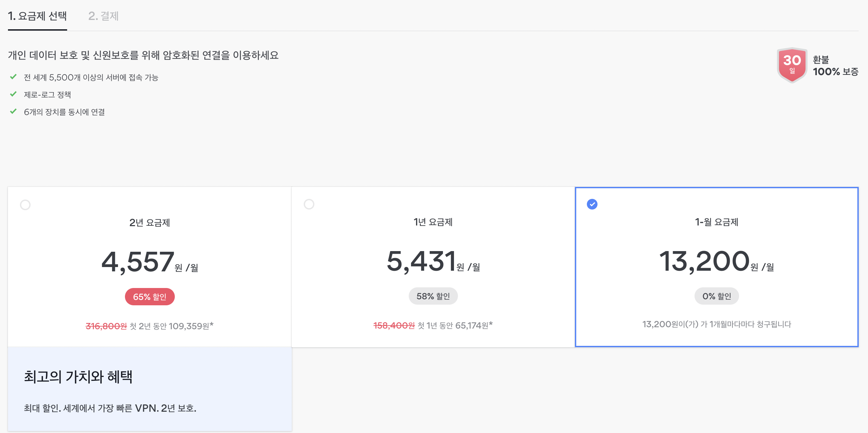The height and width of the screenshot is (433, 868).
Task: Select the 2년 요금제 radio button
Action: (x=25, y=205)
